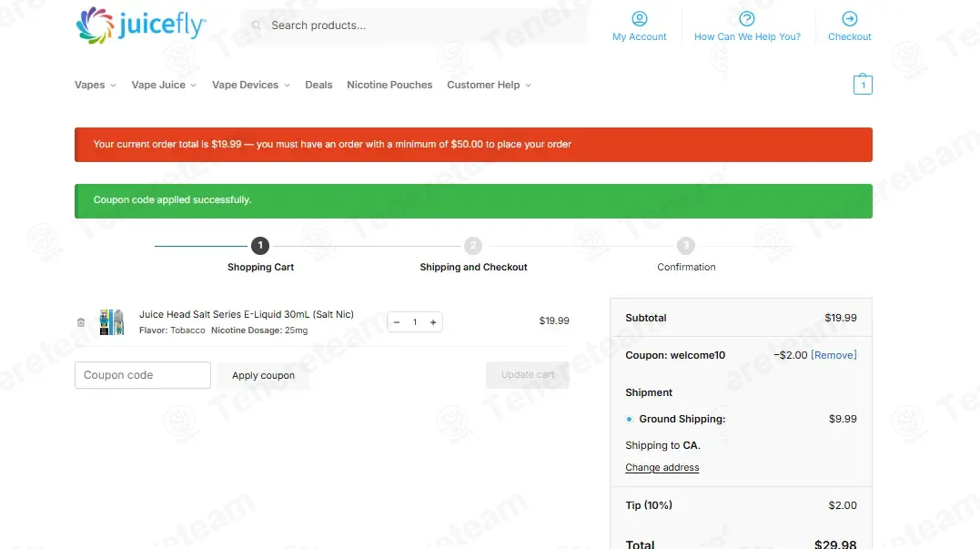
Task: Click How Can We Help You? text
Action: pyautogui.click(x=747, y=37)
